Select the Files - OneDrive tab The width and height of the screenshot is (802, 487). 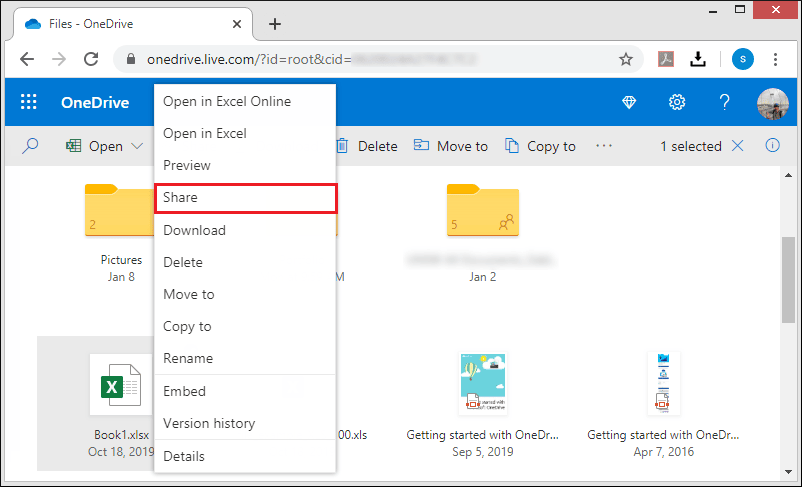132,24
